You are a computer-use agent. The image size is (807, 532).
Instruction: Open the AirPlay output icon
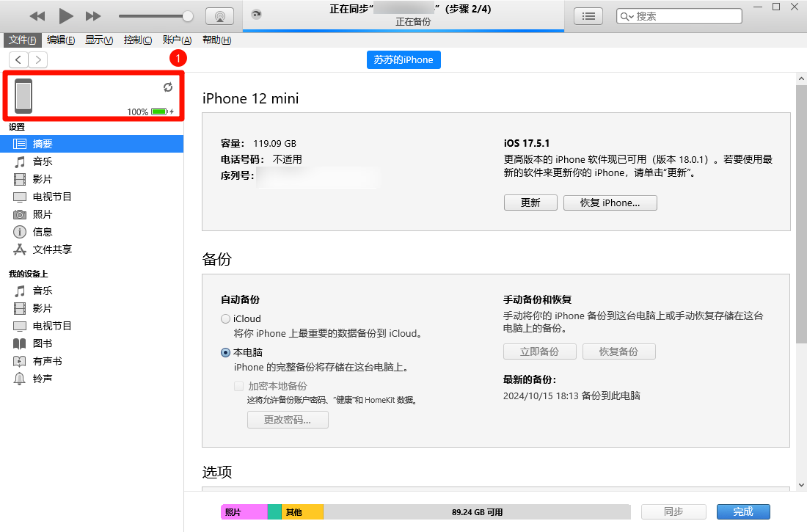pos(220,16)
